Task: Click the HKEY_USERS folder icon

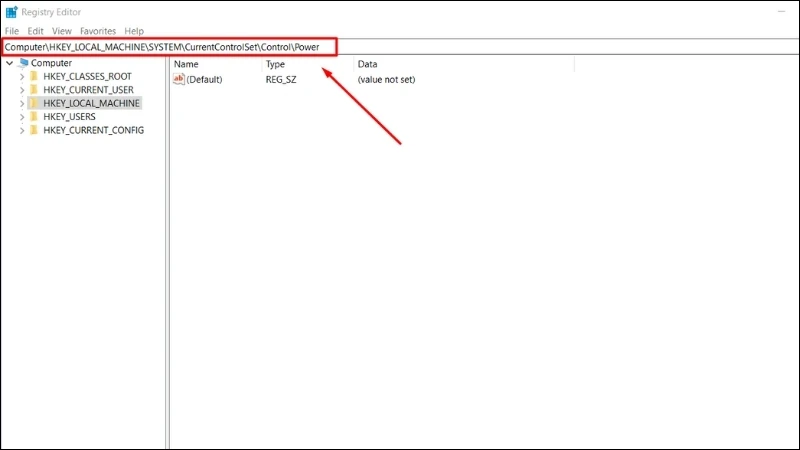Action: point(34,116)
